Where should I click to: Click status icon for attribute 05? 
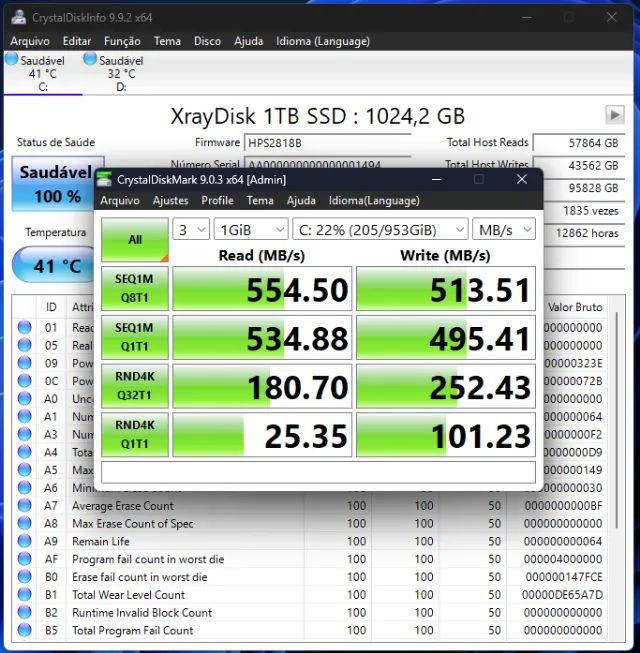(25, 345)
